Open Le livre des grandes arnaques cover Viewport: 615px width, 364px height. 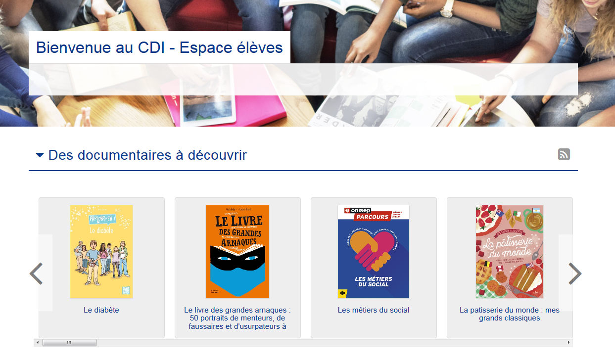coord(237,252)
